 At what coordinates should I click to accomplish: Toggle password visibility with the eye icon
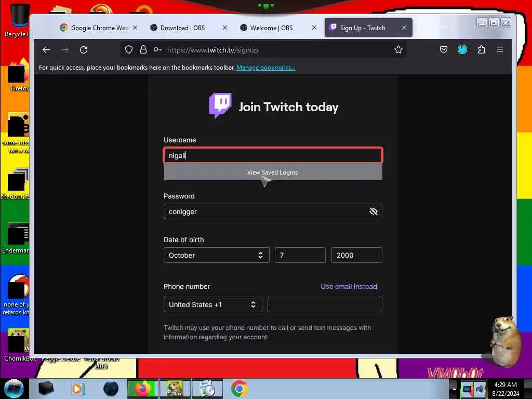click(x=373, y=211)
